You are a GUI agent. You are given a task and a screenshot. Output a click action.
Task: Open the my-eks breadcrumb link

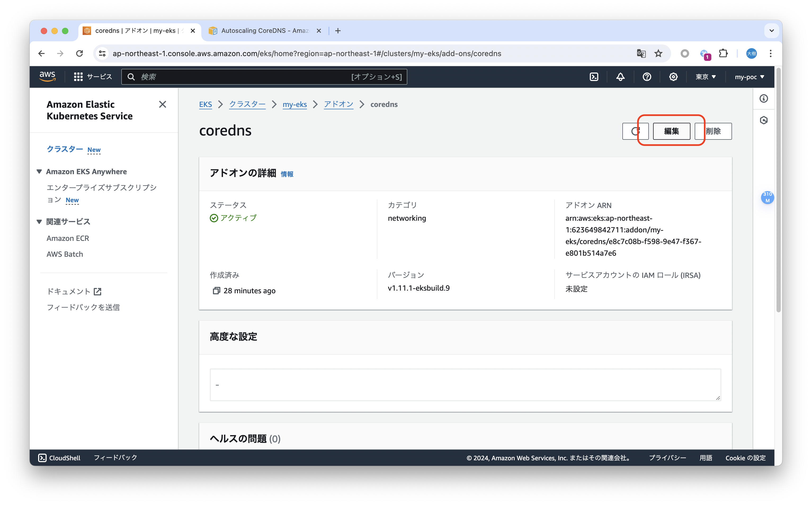pos(295,105)
